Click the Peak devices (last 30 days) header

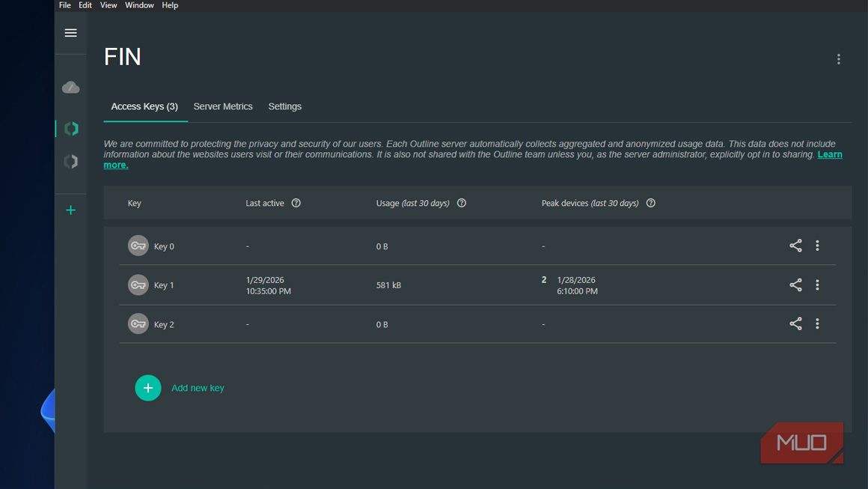590,203
